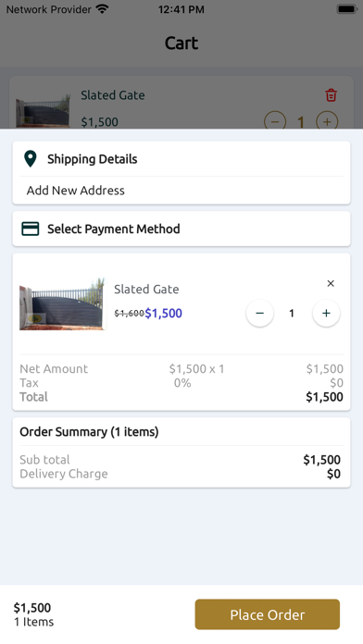Viewport: 363px width, 644px height.
Task: Tap the dimmed Slated Gate cart thumbnail
Action: (43, 111)
